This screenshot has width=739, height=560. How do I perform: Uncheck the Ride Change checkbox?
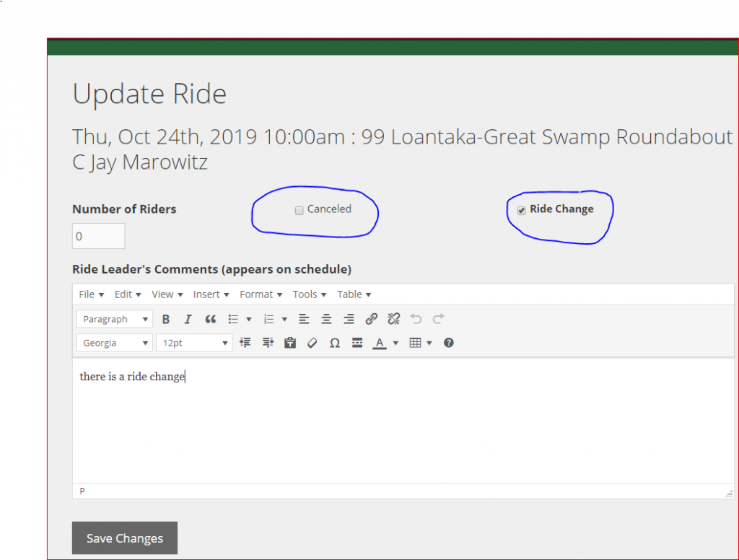click(x=521, y=211)
